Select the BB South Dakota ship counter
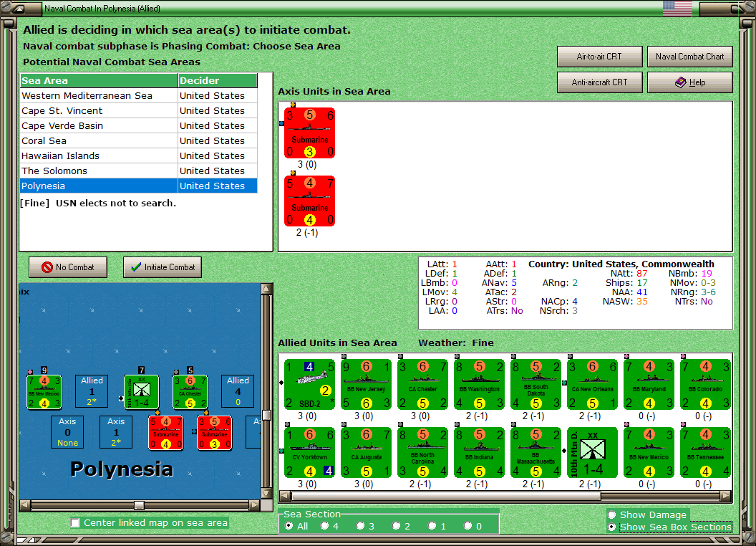Screen dimensions: 756x546 (x=535, y=384)
